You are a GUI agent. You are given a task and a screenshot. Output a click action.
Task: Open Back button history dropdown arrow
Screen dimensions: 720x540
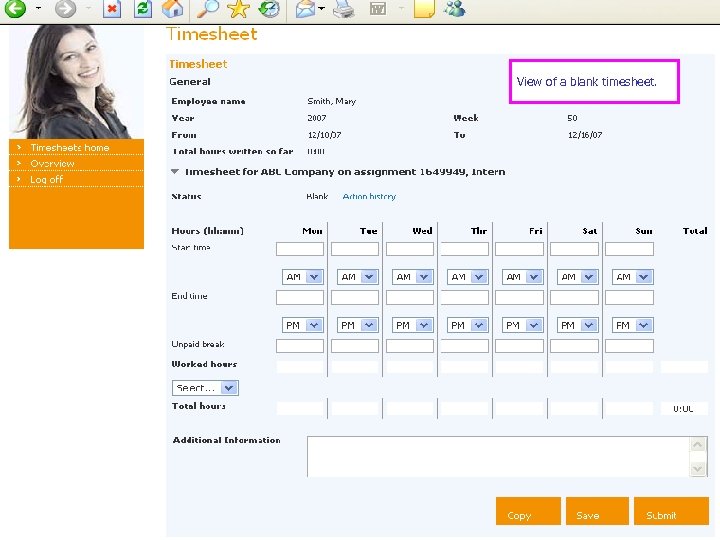point(38,8)
